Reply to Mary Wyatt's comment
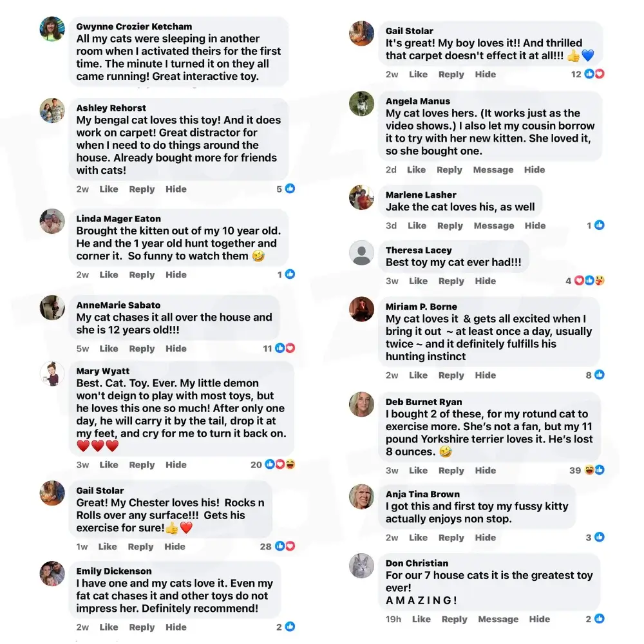The height and width of the screenshot is (644, 644). (142, 464)
